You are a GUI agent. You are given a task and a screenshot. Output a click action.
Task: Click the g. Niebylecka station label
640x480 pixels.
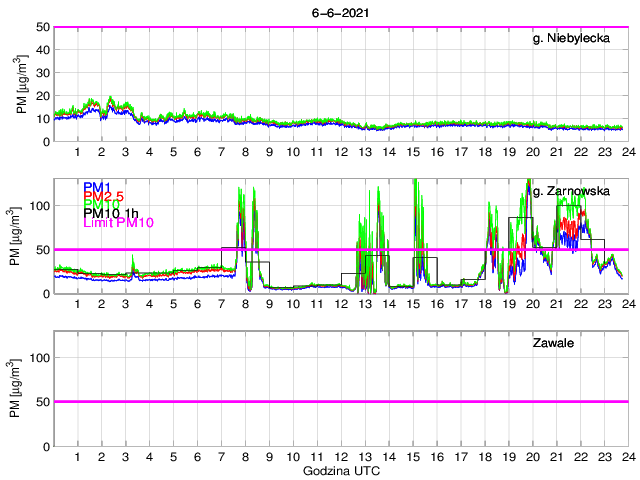[x=576, y=39]
